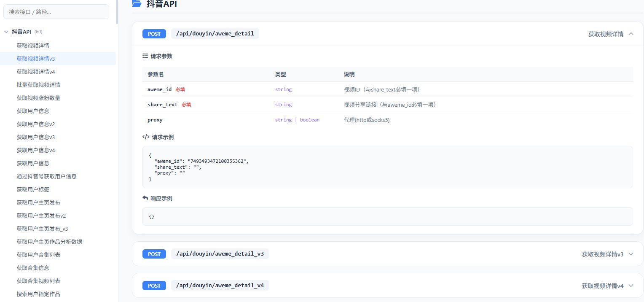
Task: Collapse the 获取视频详情 panel with its up chevron
Action: coord(631,34)
